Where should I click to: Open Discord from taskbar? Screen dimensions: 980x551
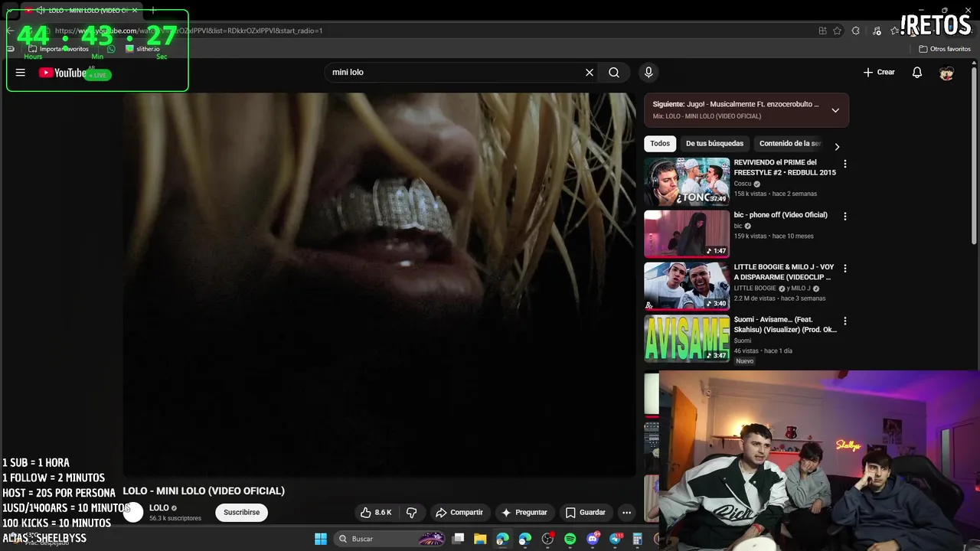coord(593,539)
